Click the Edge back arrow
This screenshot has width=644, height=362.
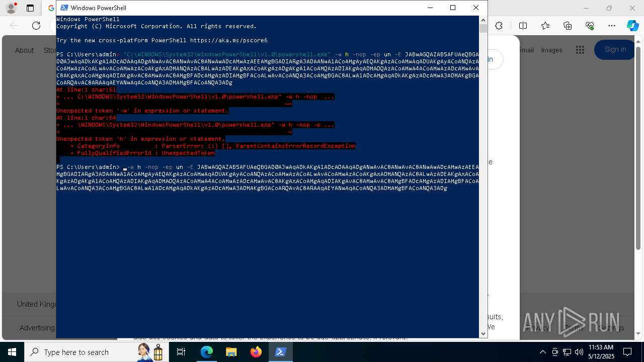[14, 26]
